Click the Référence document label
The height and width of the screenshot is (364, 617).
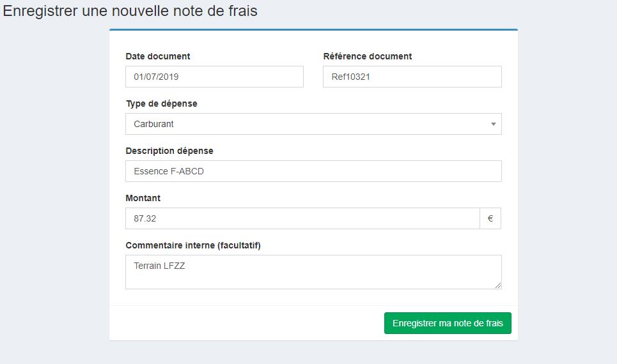[x=368, y=56]
